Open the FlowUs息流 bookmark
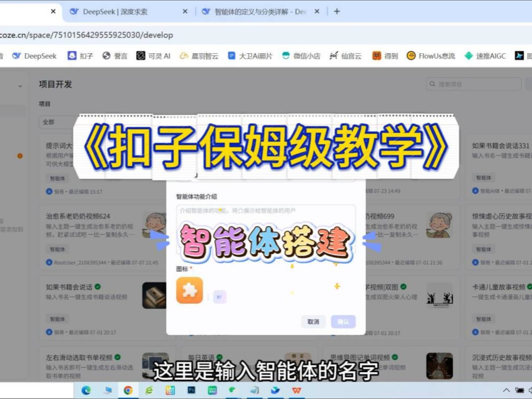 click(431, 56)
